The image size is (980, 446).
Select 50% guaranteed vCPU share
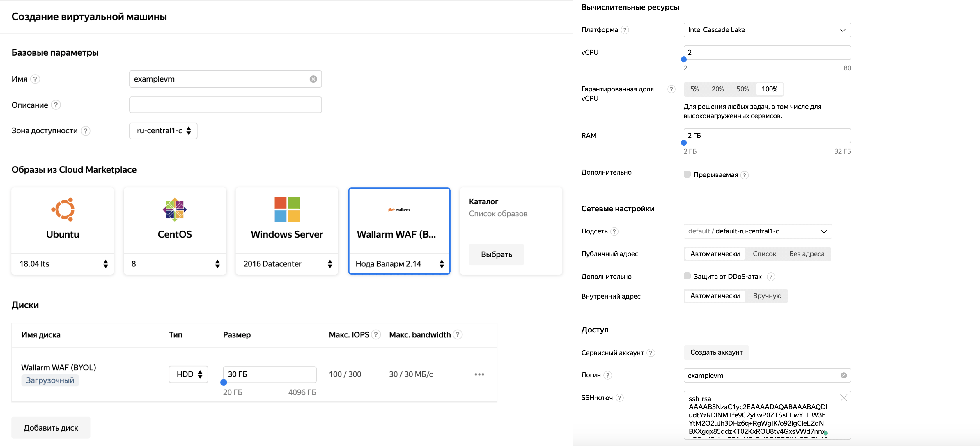(x=742, y=89)
